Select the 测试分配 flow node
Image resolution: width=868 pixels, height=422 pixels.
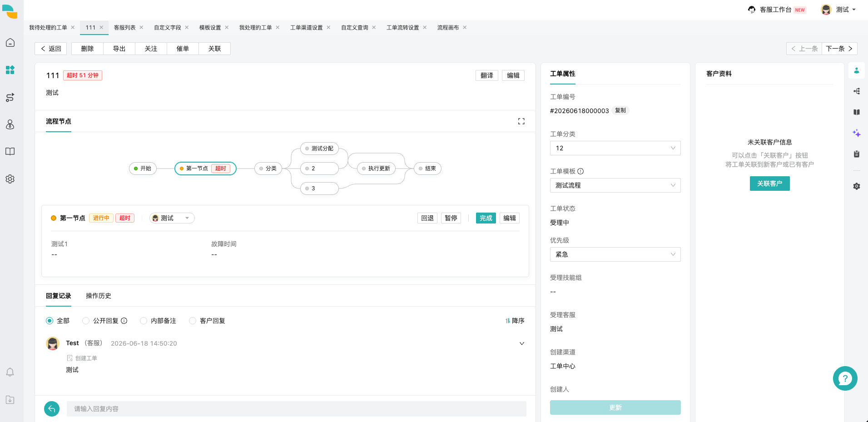(319, 149)
